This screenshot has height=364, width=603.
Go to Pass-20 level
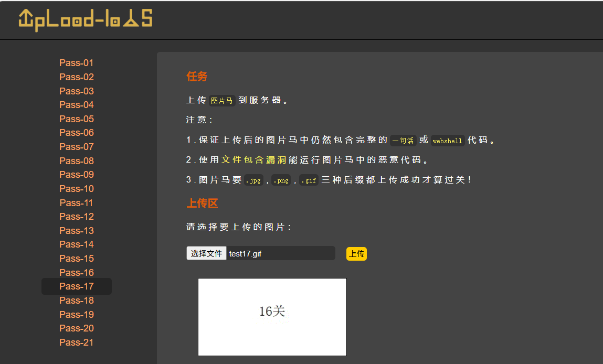[77, 328]
